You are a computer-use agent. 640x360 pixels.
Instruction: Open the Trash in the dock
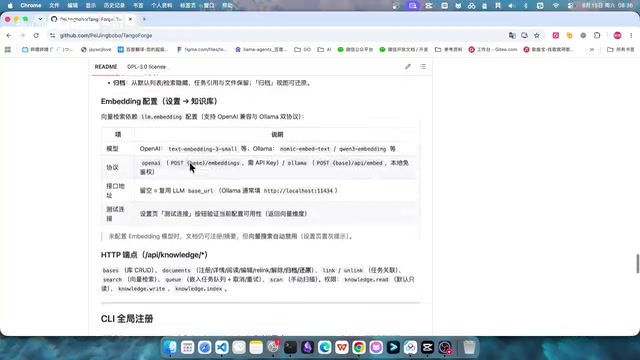(469, 347)
